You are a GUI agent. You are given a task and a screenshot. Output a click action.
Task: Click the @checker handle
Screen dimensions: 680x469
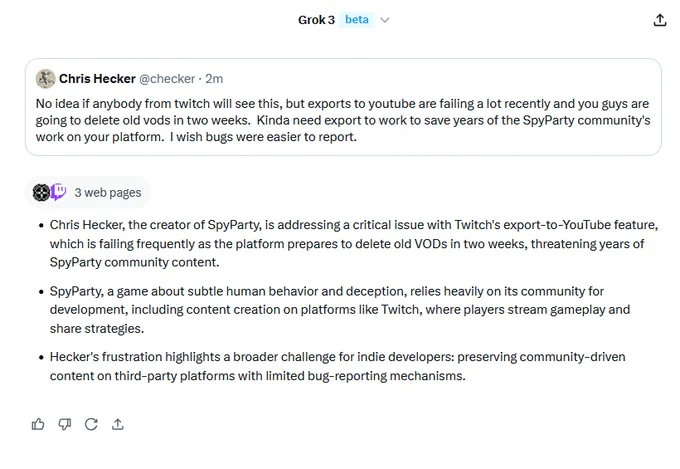(x=167, y=79)
